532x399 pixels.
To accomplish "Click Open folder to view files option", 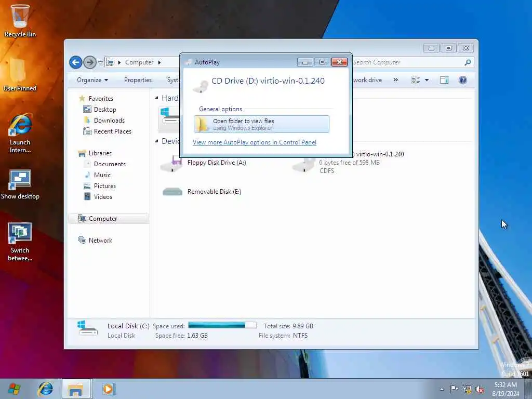I will [261, 124].
